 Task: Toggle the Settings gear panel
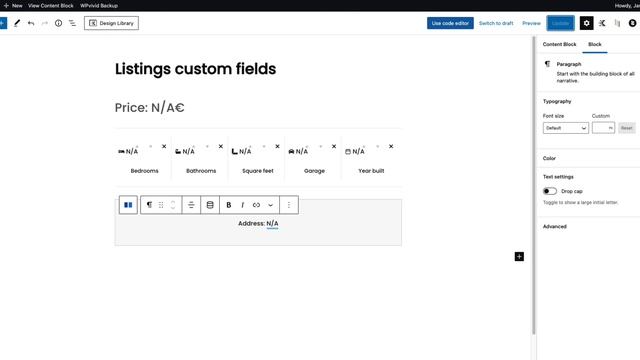tap(587, 23)
